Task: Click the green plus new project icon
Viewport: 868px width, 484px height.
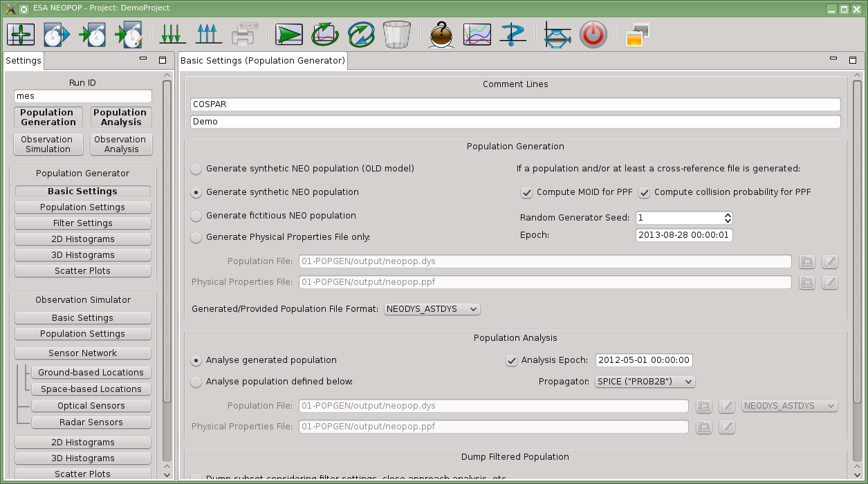Action: point(21,34)
